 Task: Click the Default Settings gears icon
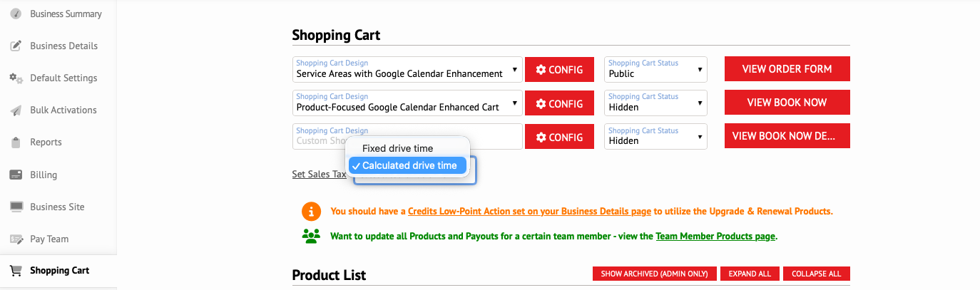(16, 78)
